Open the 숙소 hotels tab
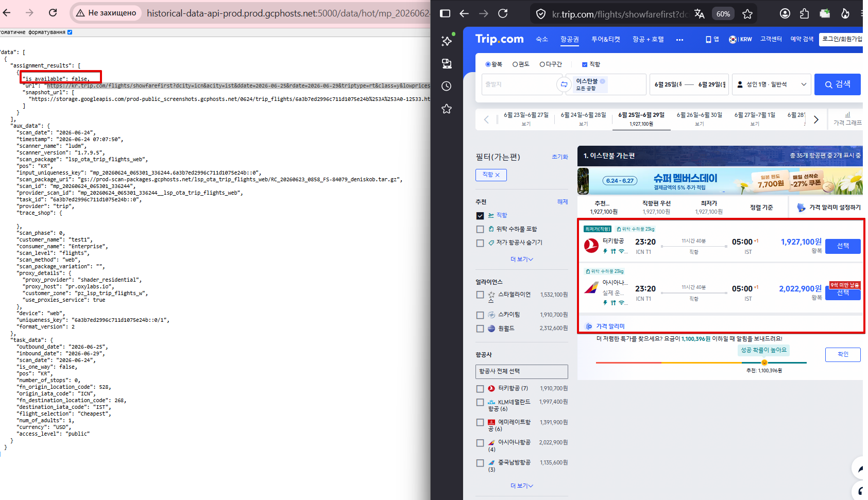This screenshot has width=868, height=500. (542, 39)
